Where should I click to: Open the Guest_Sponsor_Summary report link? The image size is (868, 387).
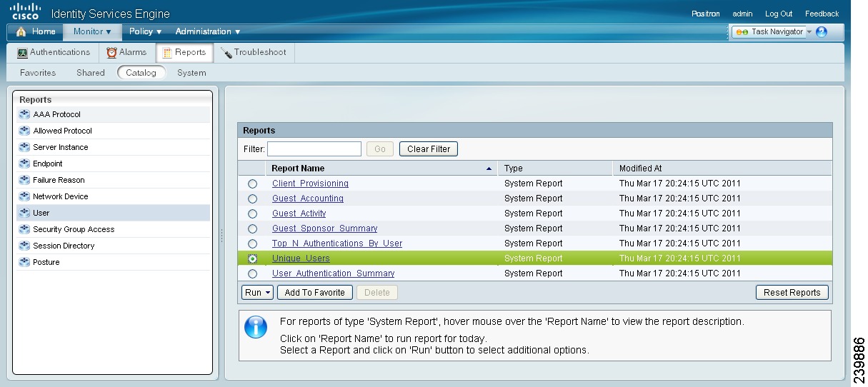(x=324, y=228)
